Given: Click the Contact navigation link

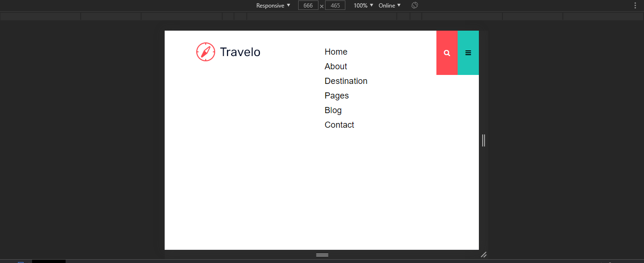Looking at the screenshot, I should (x=339, y=125).
